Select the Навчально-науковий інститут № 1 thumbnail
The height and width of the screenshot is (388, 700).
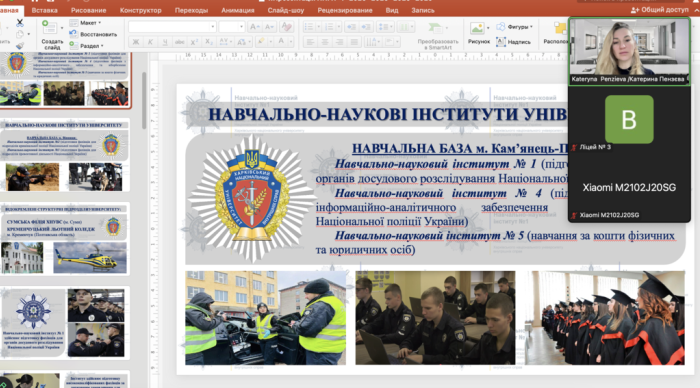coord(65,322)
